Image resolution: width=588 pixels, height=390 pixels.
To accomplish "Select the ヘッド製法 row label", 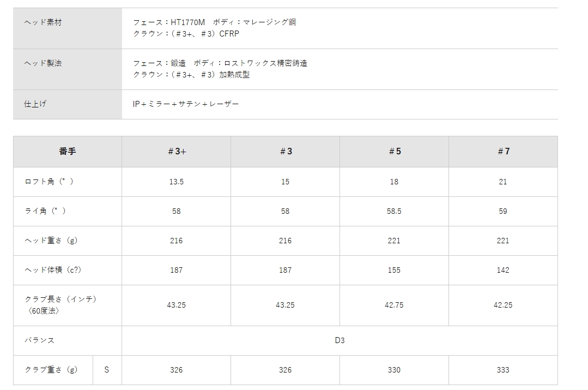I will click(44, 63).
